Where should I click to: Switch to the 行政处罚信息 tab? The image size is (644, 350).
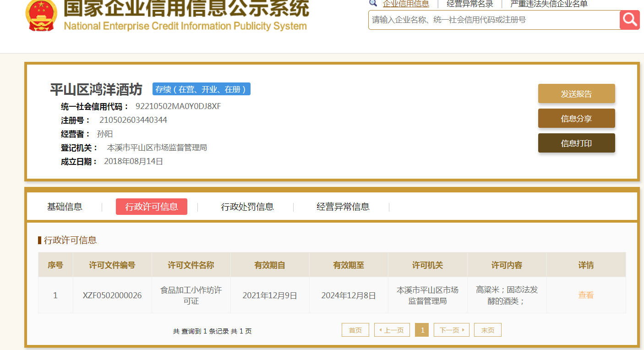click(247, 207)
